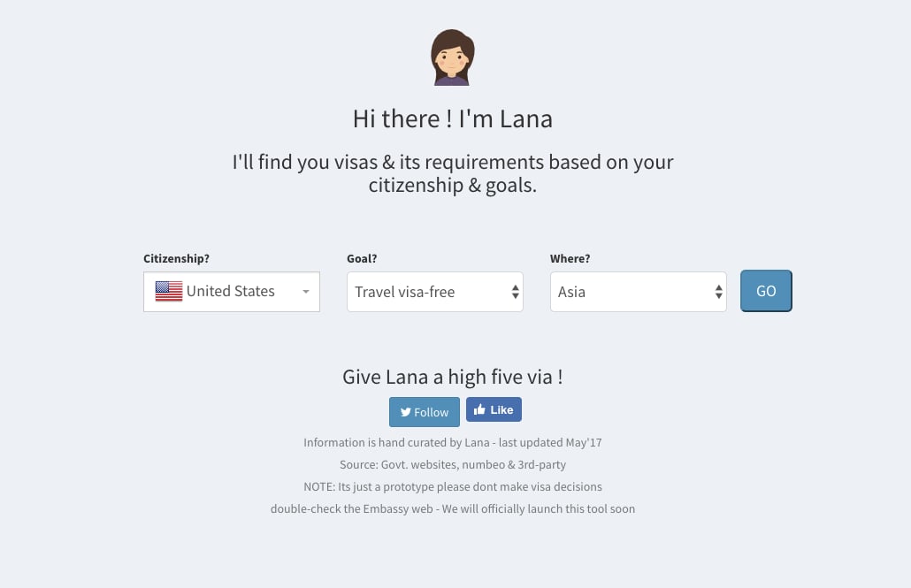The height and width of the screenshot is (588, 911).
Task: Open the Where select arrows
Action: click(719, 292)
